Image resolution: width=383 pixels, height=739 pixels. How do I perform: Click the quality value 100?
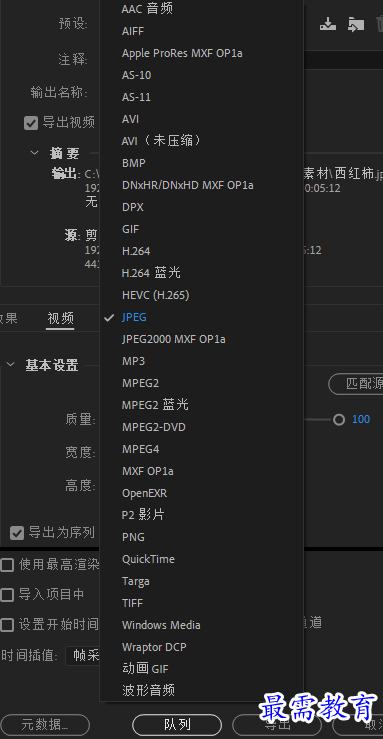point(361,419)
